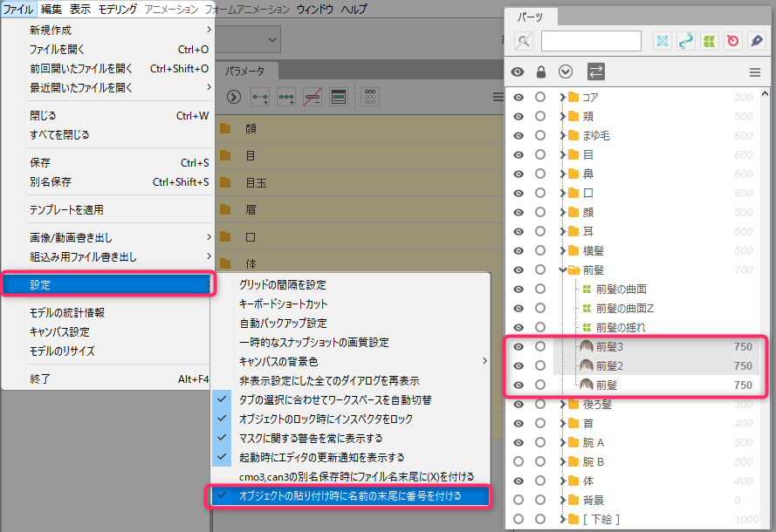The width and height of the screenshot is (776, 532).
Task: Click the add two keys icon in Parameter toolbar
Action: [x=260, y=97]
